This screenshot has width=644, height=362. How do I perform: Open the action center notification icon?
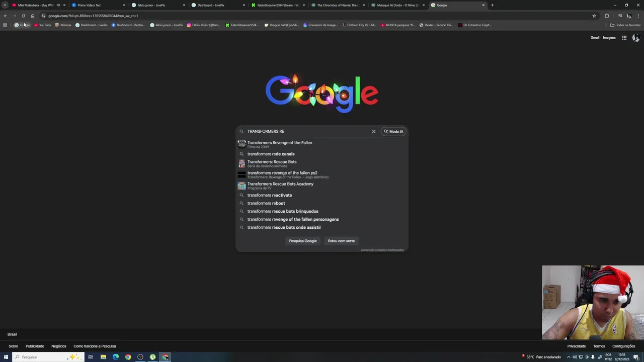(x=636, y=357)
